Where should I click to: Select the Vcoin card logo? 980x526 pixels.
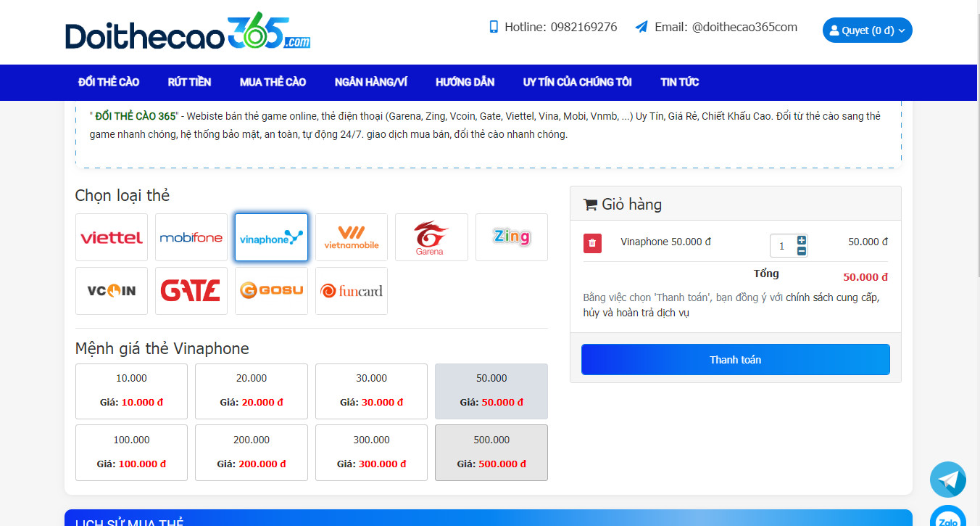[x=112, y=291]
